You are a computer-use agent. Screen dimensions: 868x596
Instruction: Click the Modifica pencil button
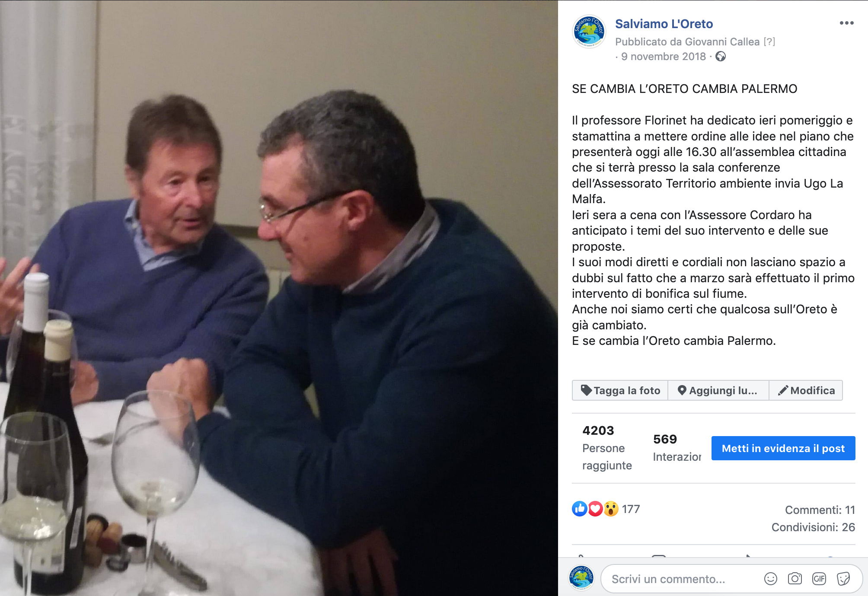806,390
